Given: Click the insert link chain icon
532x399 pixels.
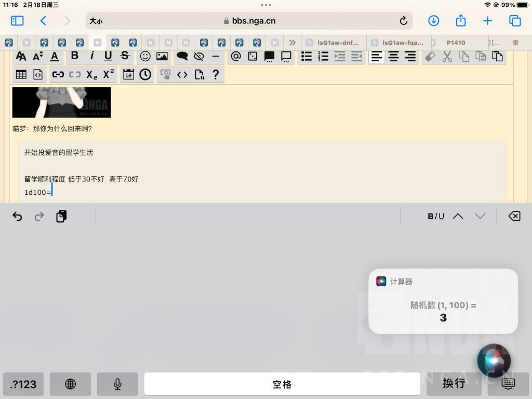Looking at the screenshot, I should tap(58, 74).
